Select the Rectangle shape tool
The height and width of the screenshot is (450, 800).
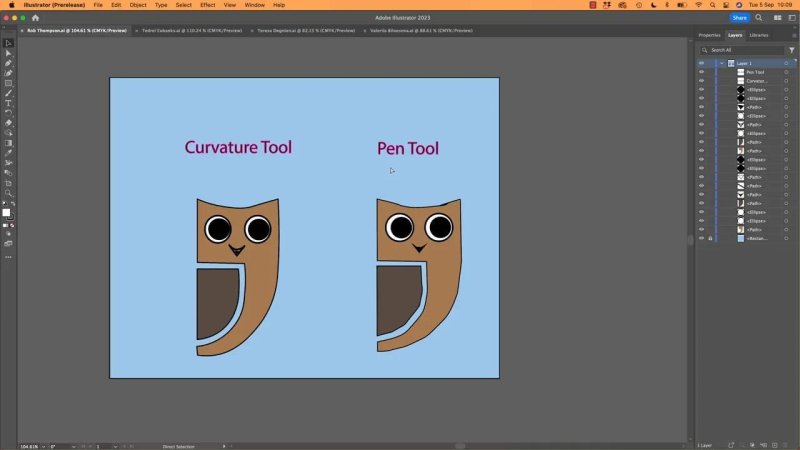[x=8, y=83]
